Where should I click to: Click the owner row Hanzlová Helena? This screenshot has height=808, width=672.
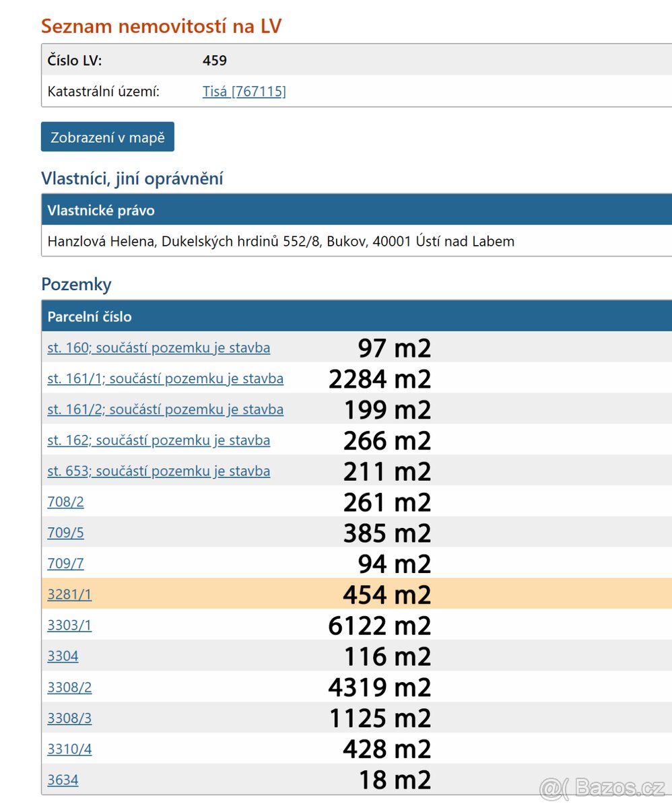pos(281,241)
